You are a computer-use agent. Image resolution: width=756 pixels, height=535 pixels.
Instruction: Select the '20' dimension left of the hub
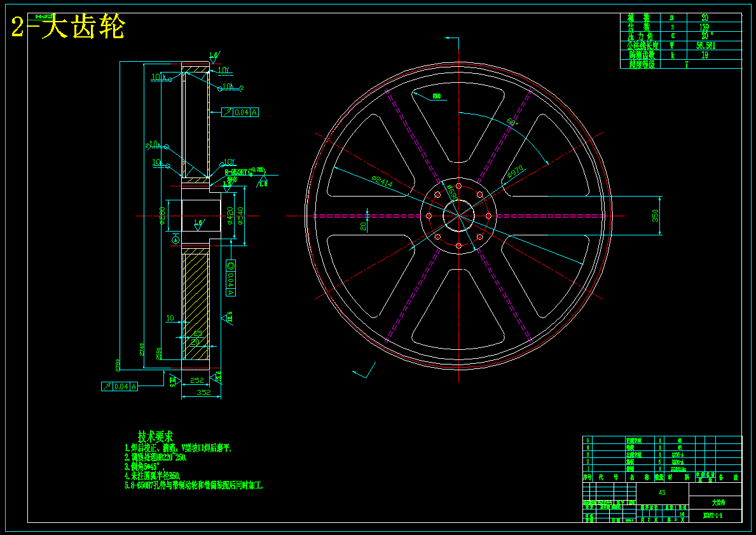point(364,226)
